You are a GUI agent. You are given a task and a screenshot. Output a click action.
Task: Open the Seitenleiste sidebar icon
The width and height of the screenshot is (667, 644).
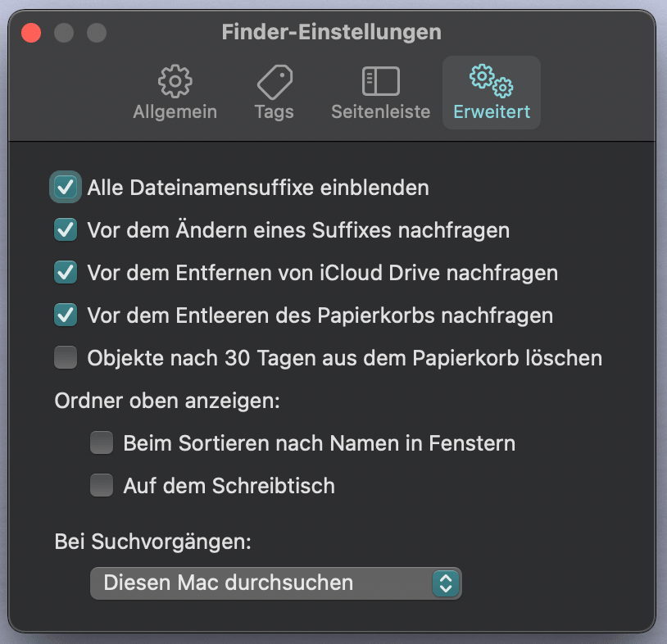(381, 81)
